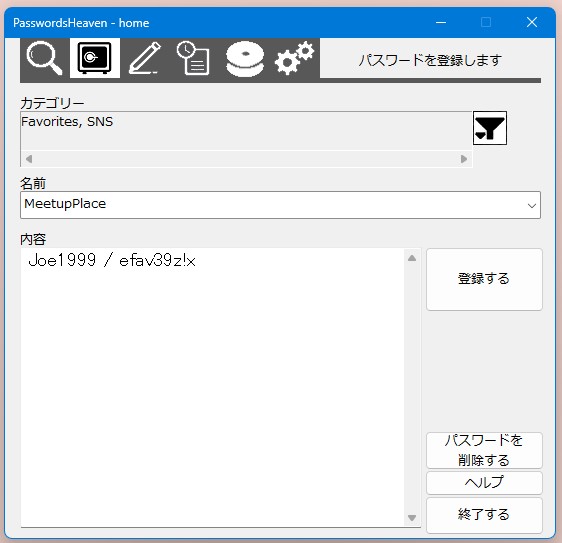Click the 登録する button

point(484,279)
